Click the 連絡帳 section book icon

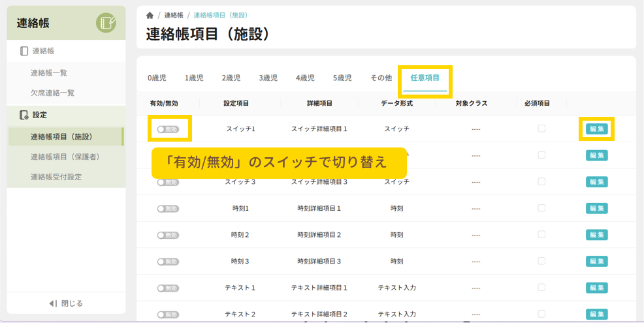pyautogui.click(x=24, y=51)
